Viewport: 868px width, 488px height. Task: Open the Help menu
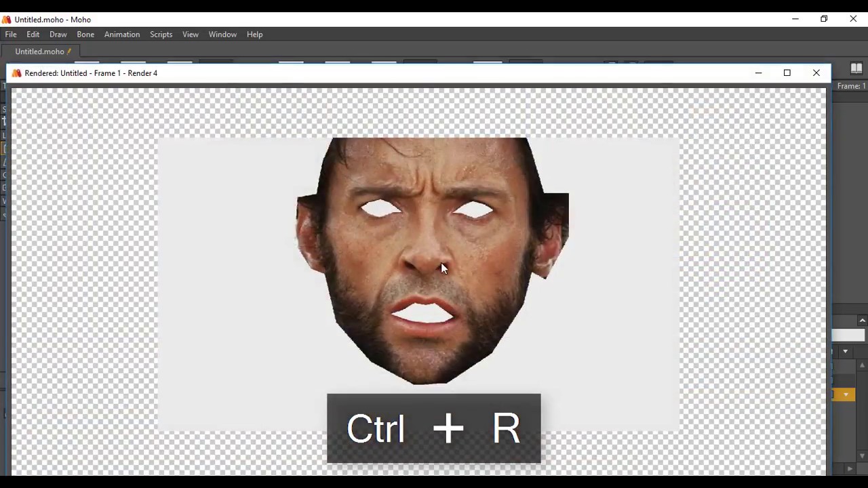[x=255, y=35]
